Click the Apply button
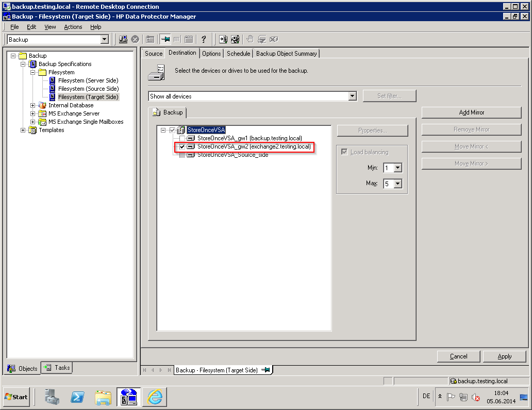 [x=505, y=356]
